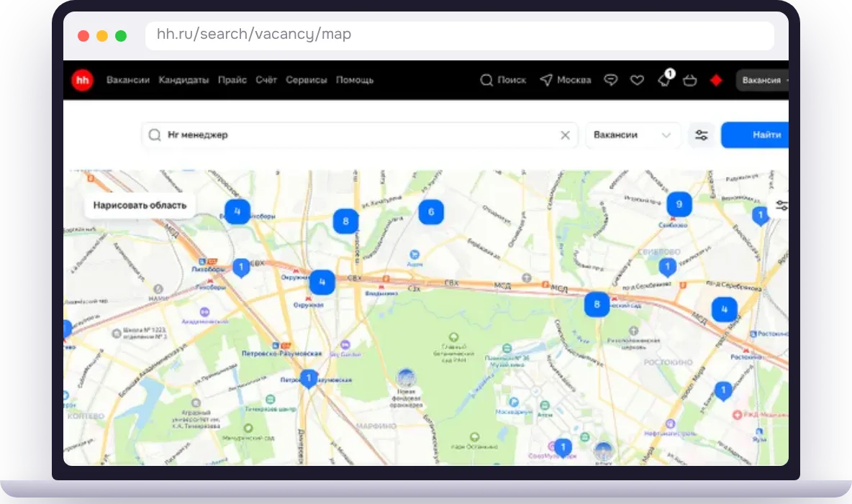Screen dimensions: 852x504
Task: Open favorites via the heart icon
Action: coord(637,81)
